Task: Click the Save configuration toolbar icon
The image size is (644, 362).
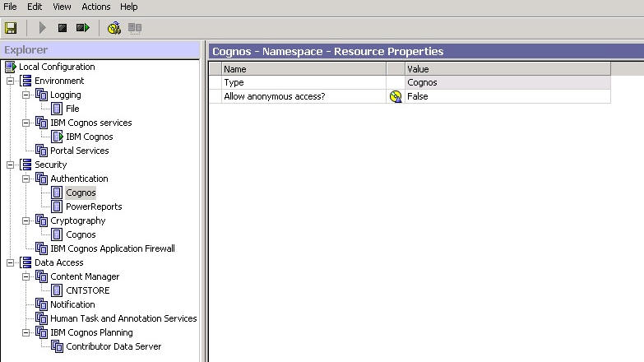Action: pos(11,28)
